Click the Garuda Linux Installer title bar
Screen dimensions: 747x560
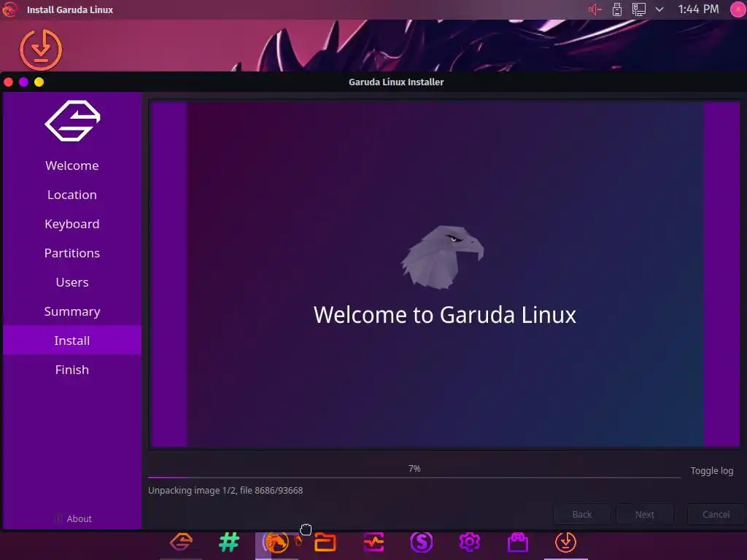(x=396, y=82)
